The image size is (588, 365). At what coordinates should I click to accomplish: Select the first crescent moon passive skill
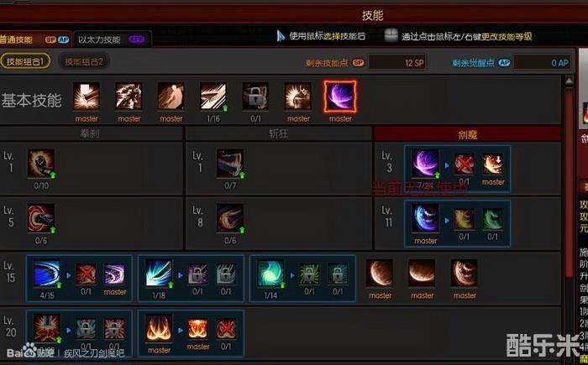[x=380, y=274]
